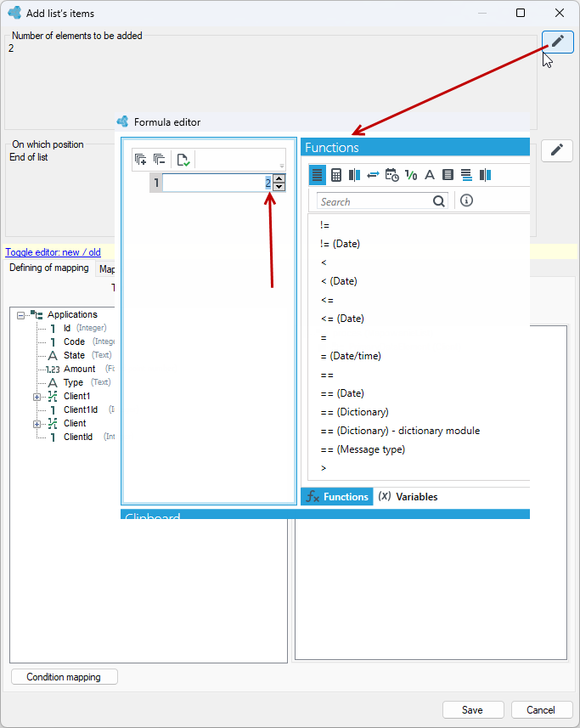Click the information icon next to the search box

(x=466, y=200)
